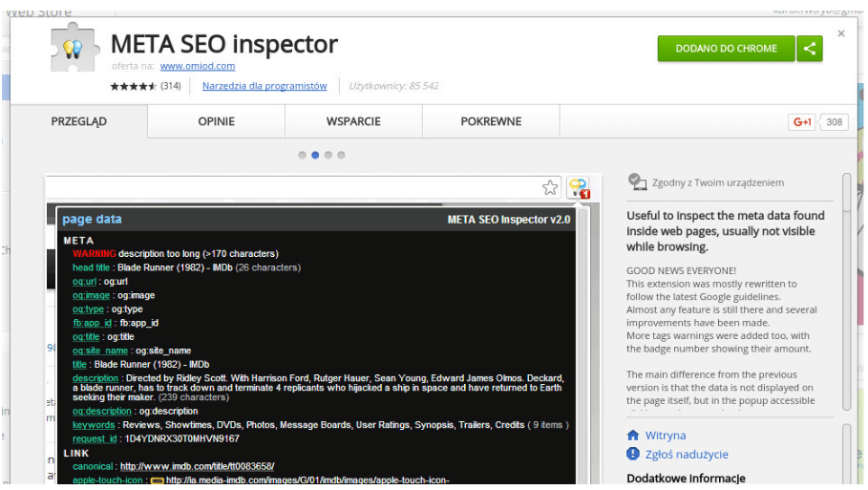
Task: Click the Użytkownicy: 85 542 text
Action: (393, 86)
